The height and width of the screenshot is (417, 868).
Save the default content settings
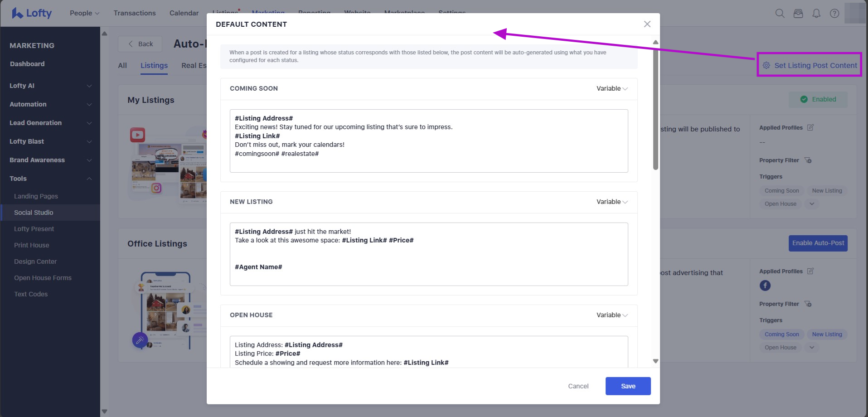pyautogui.click(x=628, y=386)
